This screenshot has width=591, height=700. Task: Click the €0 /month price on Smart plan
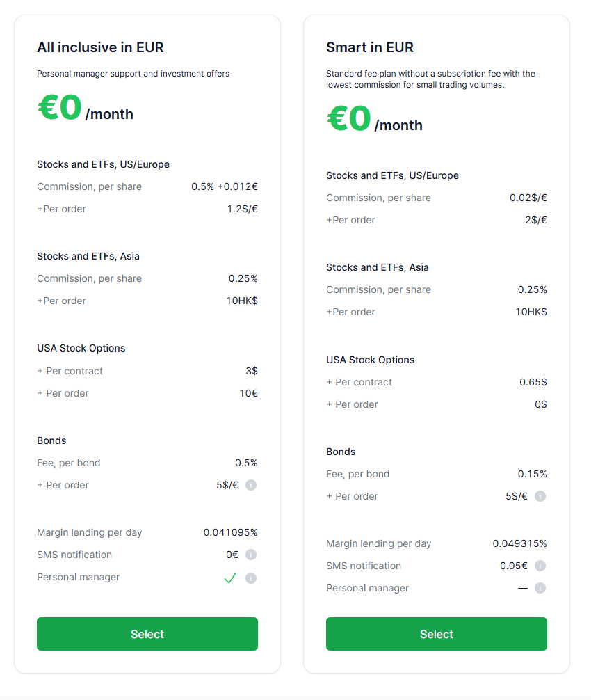click(374, 121)
